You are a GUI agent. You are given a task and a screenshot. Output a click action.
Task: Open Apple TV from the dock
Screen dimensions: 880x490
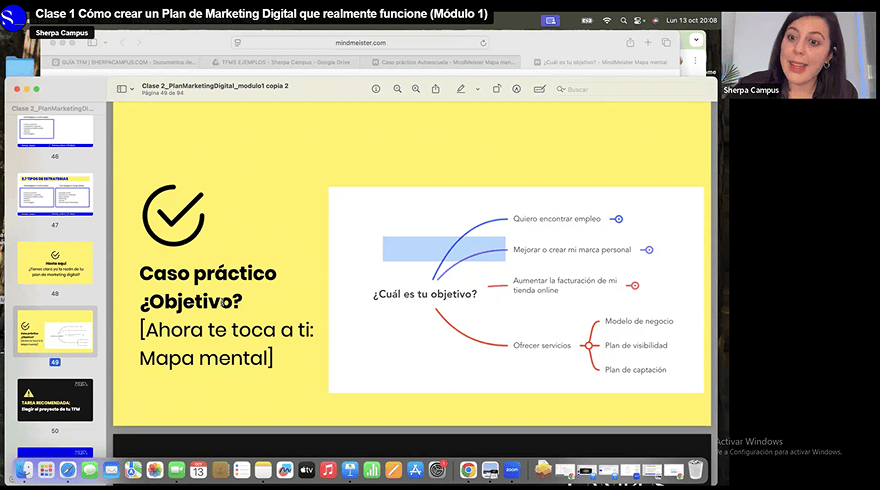coord(306,470)
